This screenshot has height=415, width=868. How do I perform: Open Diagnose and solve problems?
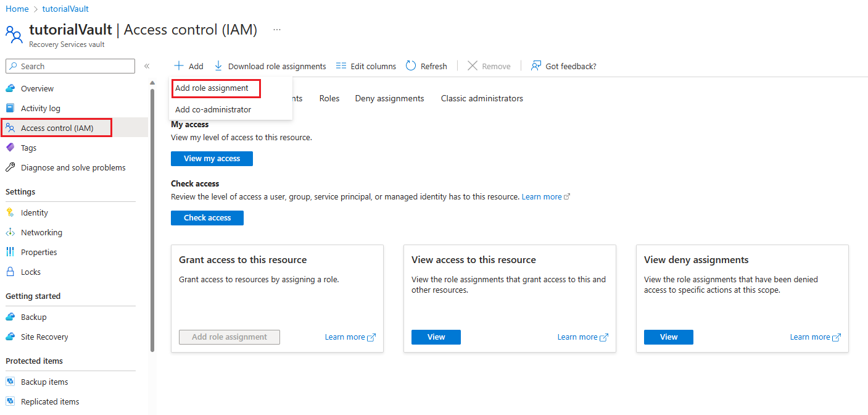point(74,167)
